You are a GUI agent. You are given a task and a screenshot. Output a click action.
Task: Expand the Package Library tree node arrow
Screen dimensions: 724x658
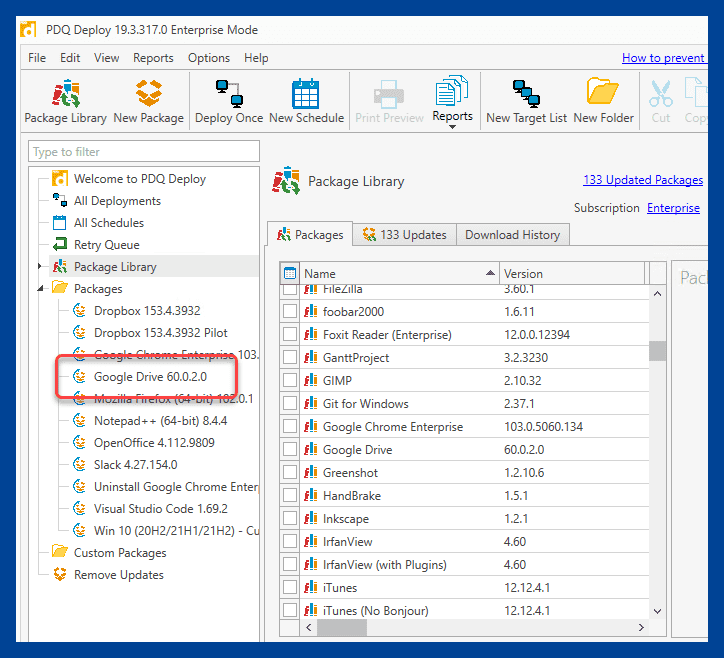[x=40, y=266]
